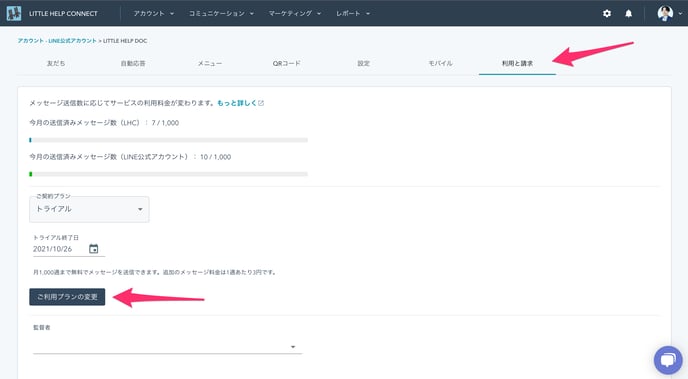Expand the 監督者 dropdown

[x=168, y=347]
